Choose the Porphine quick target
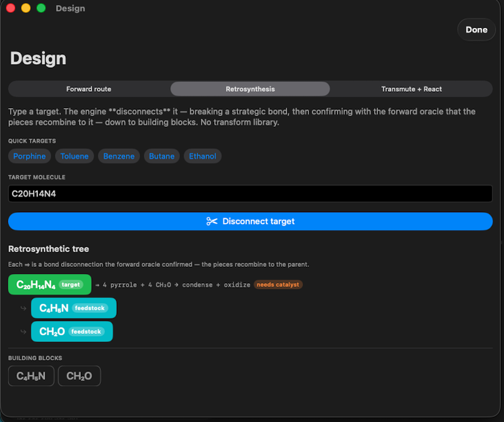This screenshot has height=422, width=504. 29,156
